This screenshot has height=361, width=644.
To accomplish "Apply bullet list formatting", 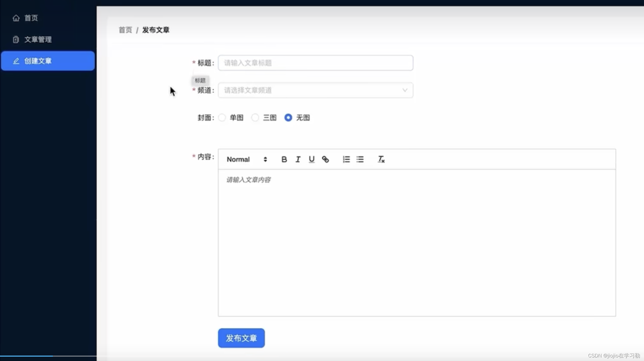I will click(360, 159).
